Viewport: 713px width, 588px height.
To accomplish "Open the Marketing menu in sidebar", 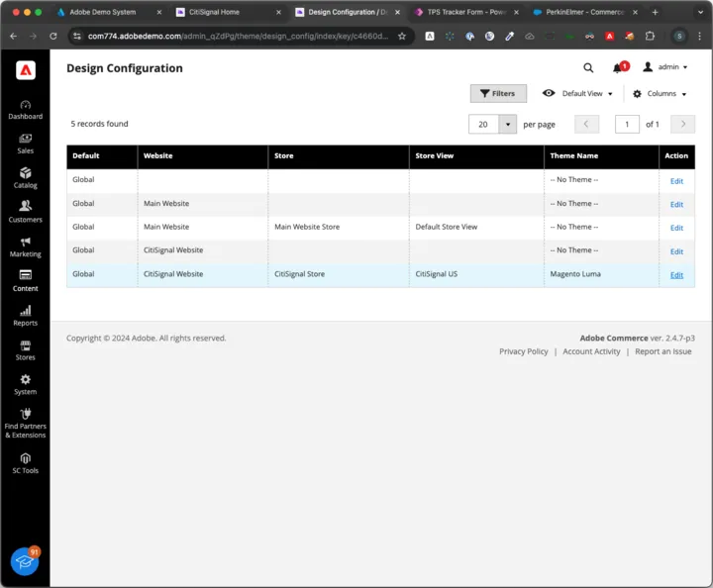I will pos(26,247).
